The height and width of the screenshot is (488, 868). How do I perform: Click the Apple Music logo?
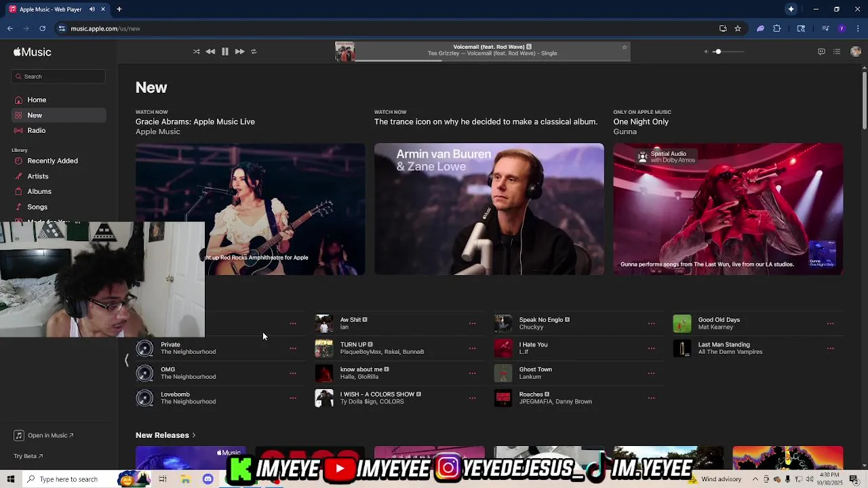coord(32,52)
